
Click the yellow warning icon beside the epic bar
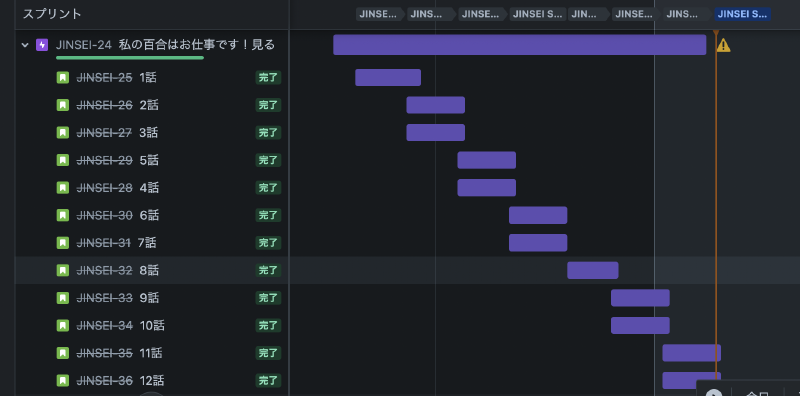[723, 45]
